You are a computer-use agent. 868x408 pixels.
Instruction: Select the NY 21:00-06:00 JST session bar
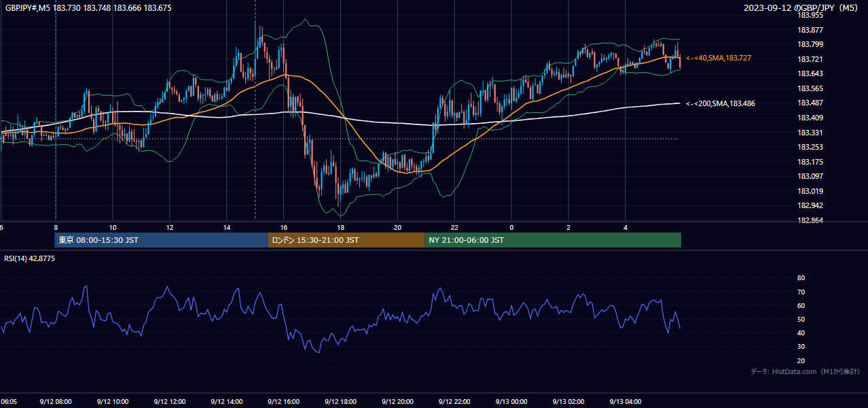click(553, 240)
